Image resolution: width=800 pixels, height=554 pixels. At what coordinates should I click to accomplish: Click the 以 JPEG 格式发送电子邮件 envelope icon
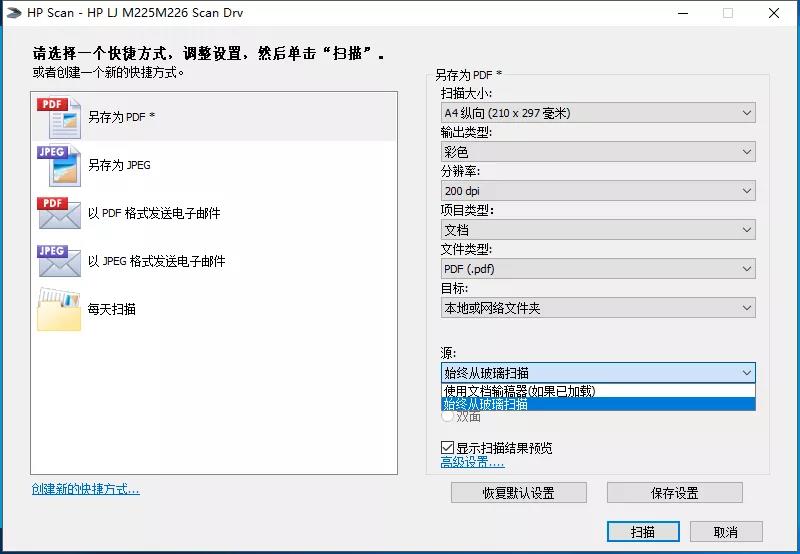(x=58, y=261)
